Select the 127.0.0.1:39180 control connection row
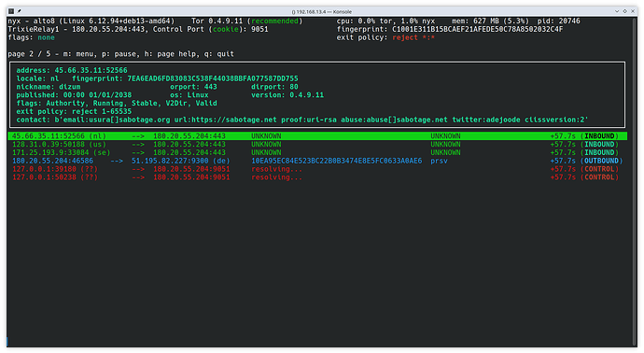The width and height of the screenshot is (644, 353). pyautogui.click(x=317, y=169)
